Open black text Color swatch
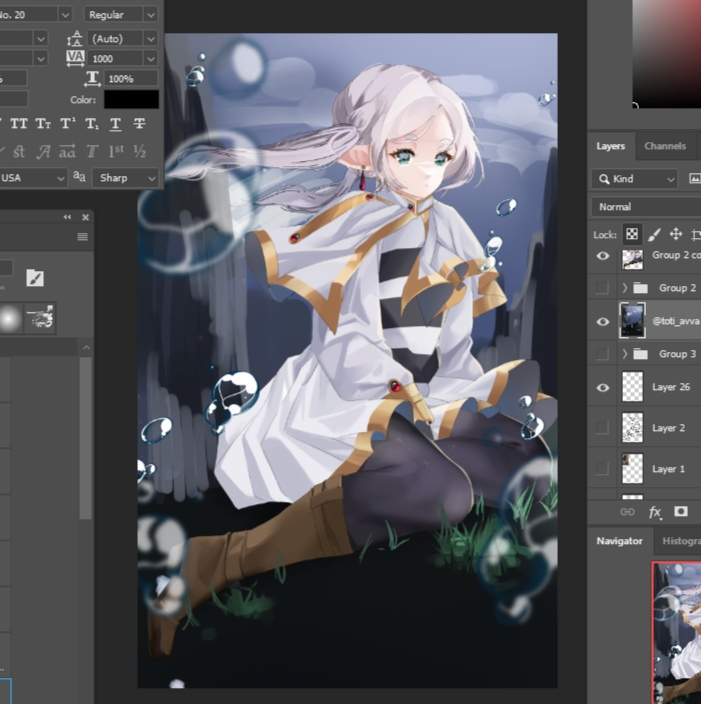This screenshot has height=704, width=701. 131,99
